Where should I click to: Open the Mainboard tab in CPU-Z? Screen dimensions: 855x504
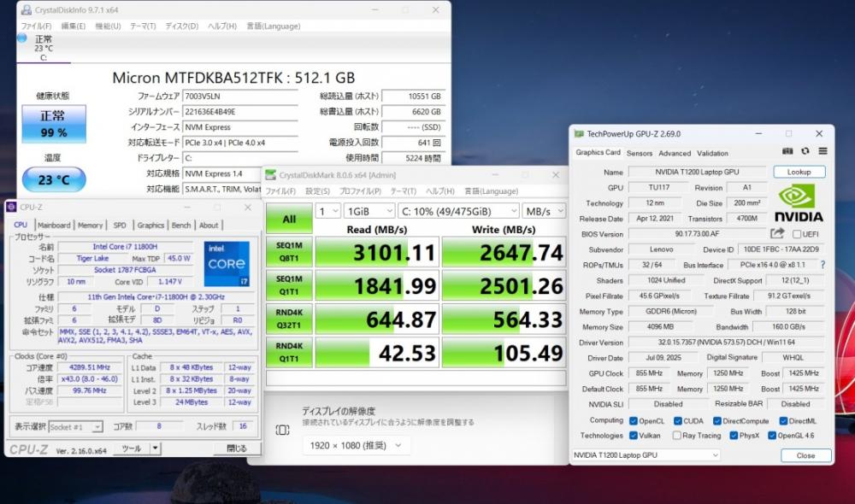[x=54, y=226]
